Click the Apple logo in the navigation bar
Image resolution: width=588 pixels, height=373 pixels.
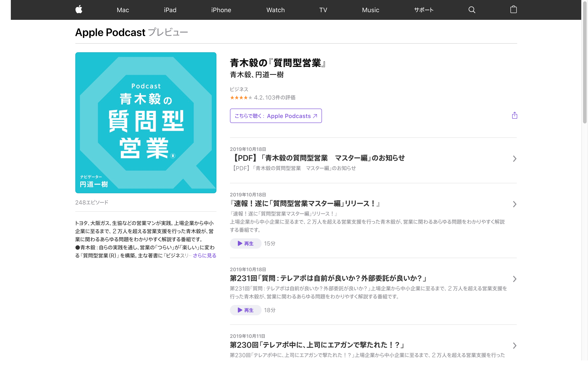coord(79,9)
